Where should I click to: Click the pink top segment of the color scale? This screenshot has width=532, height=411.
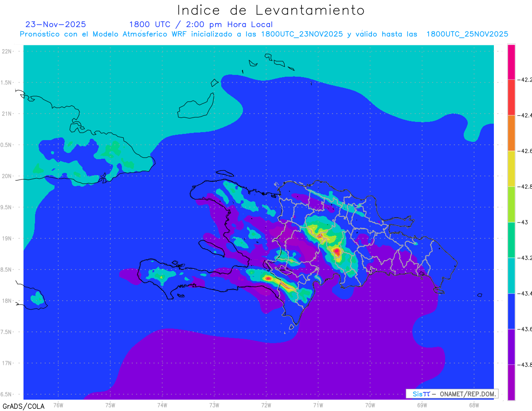(x=511, y=62)
